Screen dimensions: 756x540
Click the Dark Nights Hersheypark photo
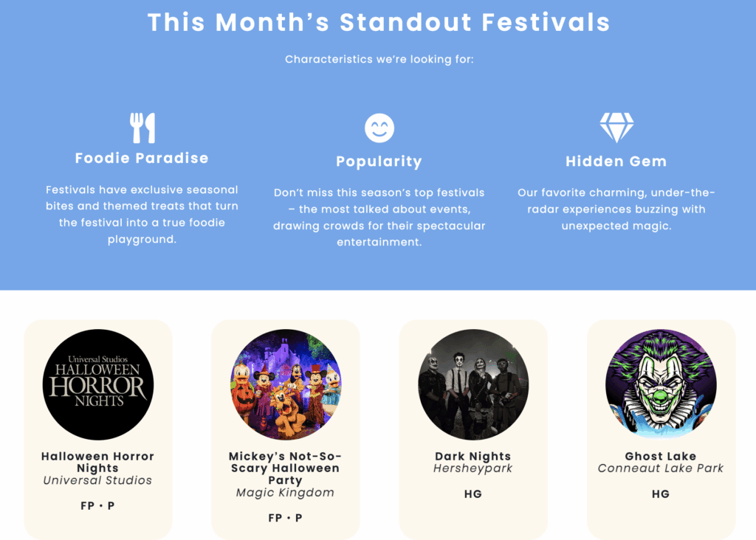point(473,384)
